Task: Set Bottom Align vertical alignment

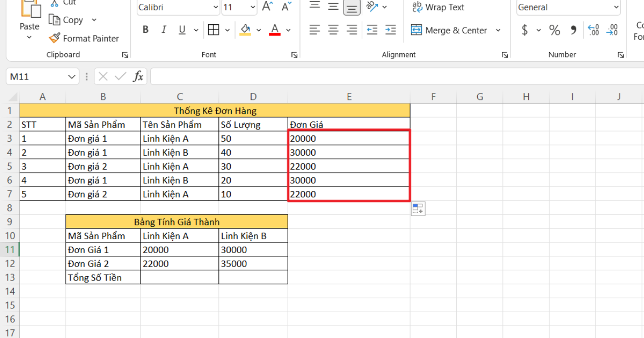Action: click(x=352, y=7)
